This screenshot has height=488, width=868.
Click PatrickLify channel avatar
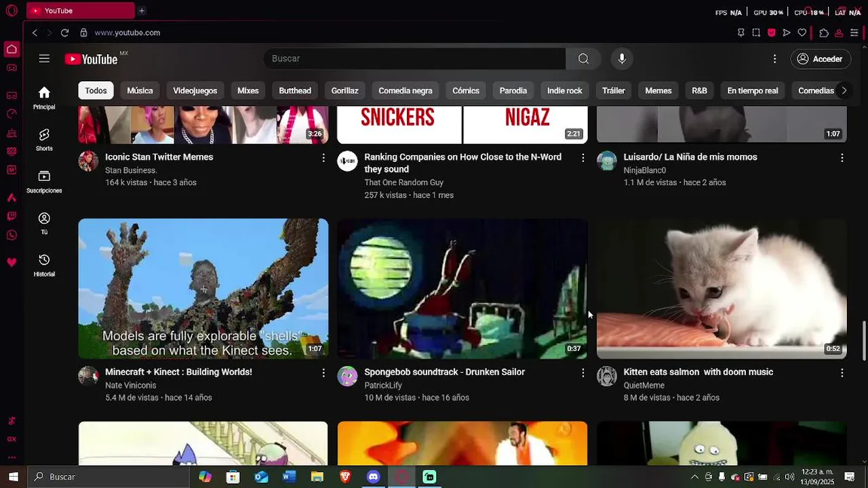pyautogui.click(x=348, y=376)
